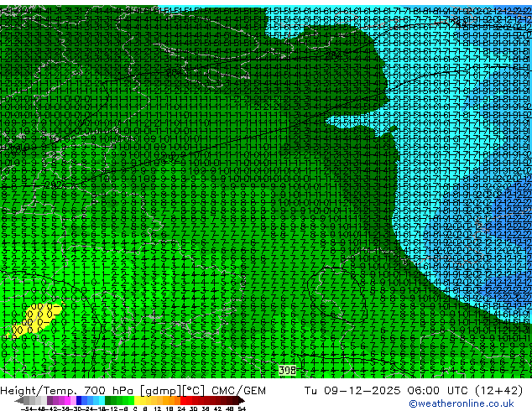Pick the purple -42°C legend swatch

point(50,400)
